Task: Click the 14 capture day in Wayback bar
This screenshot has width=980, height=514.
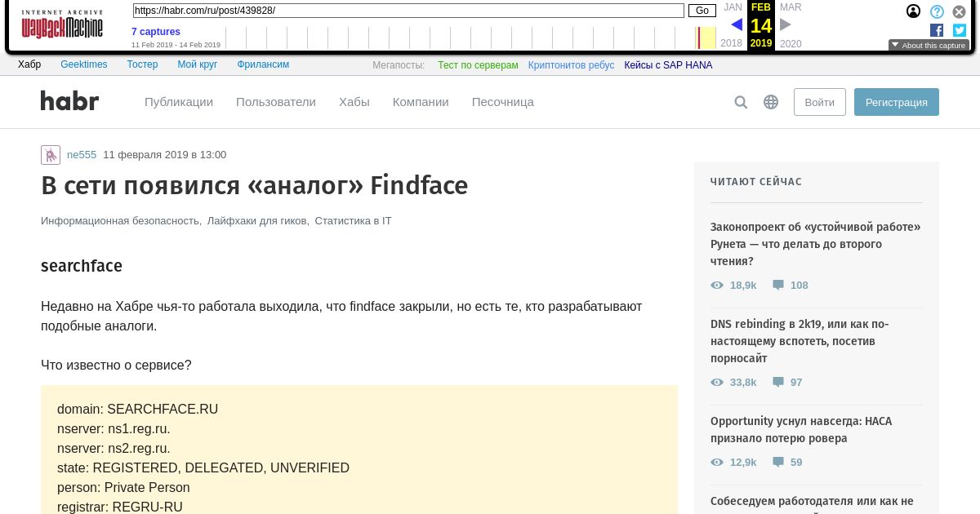Action: pos(761,25)
